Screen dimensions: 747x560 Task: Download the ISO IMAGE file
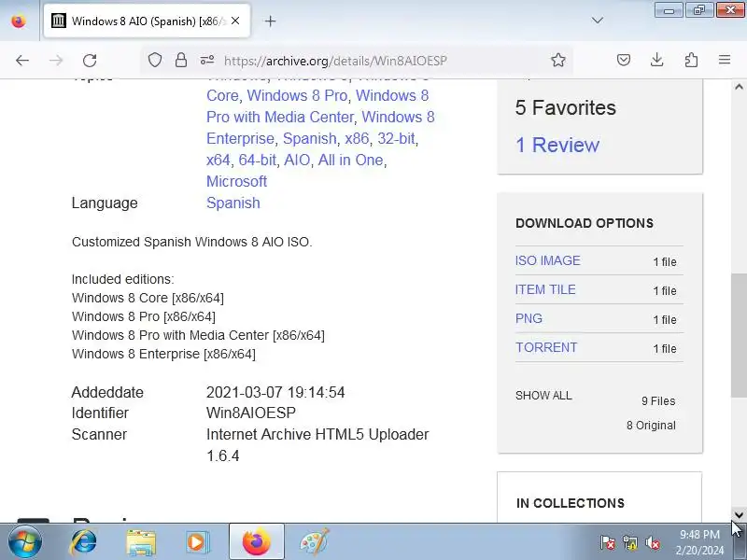548,260
